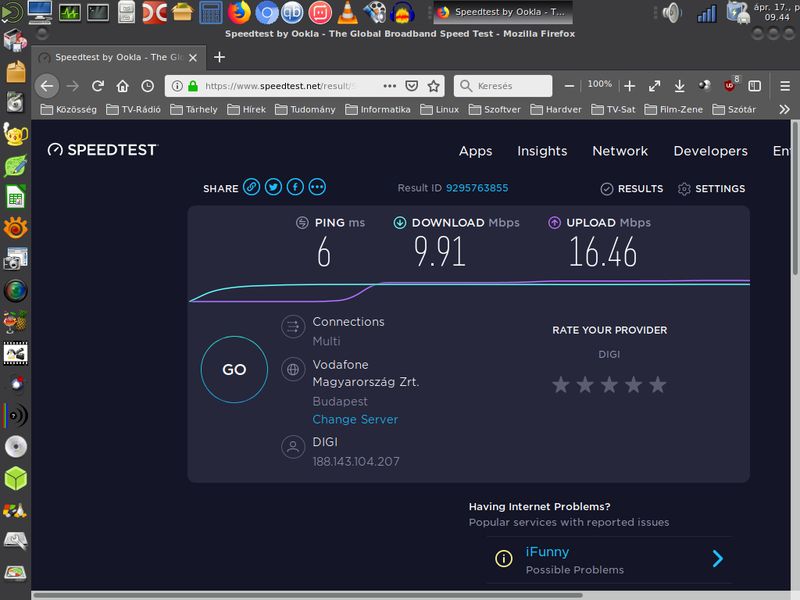Viewport: 800px width, 600px height.
Task: Open the Tudomány bookmarks folder
Action: tap(305, 109)
